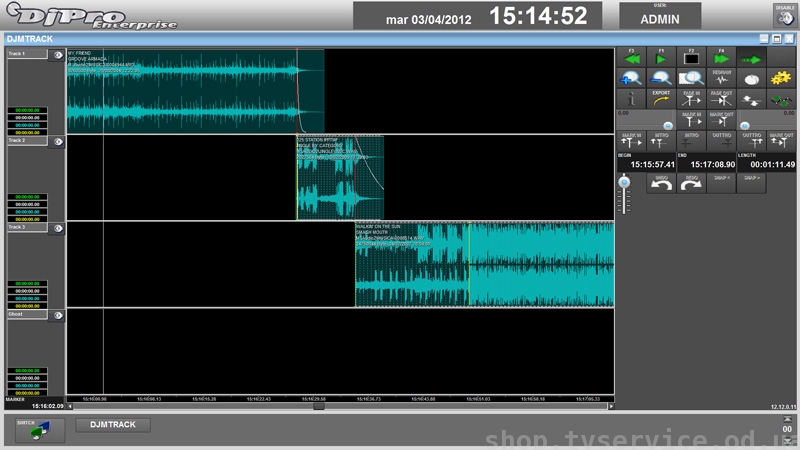Open settings with yellow gears icon
Screen dimensions: 800x450
coord(781,78)
